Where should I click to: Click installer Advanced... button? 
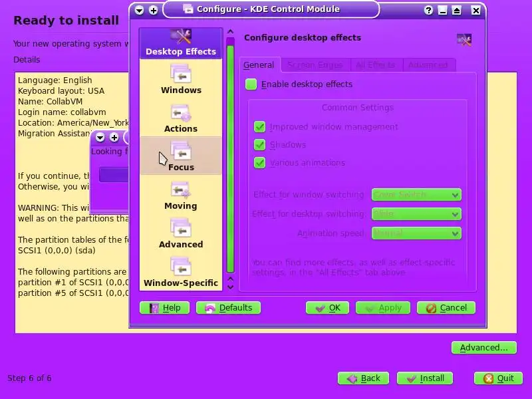coord(484,348)
